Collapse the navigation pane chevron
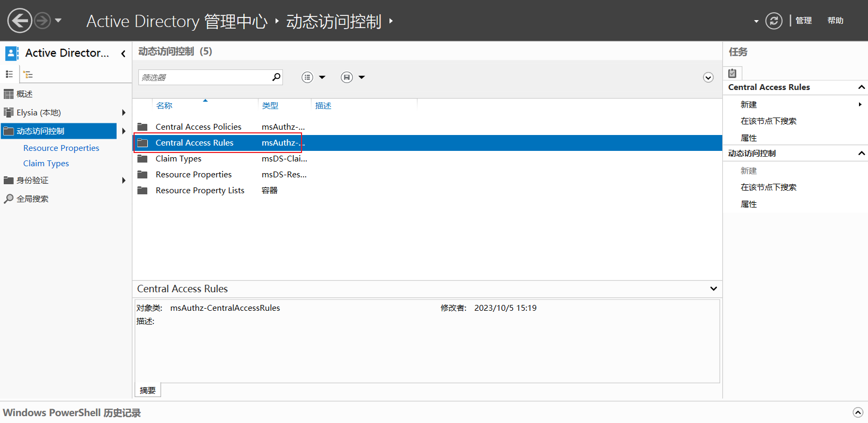This screenshot has height=423, width=868. (x=123, y=53)
